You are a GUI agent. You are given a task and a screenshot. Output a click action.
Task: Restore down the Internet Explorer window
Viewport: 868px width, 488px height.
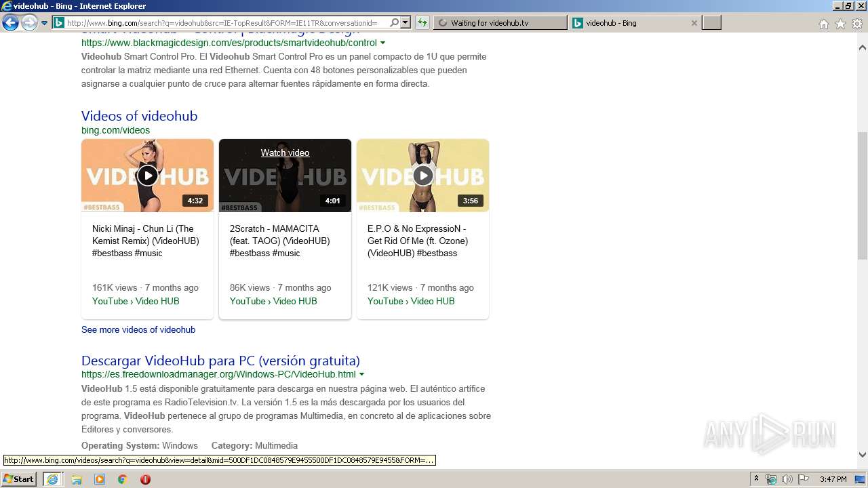(848, 6)
